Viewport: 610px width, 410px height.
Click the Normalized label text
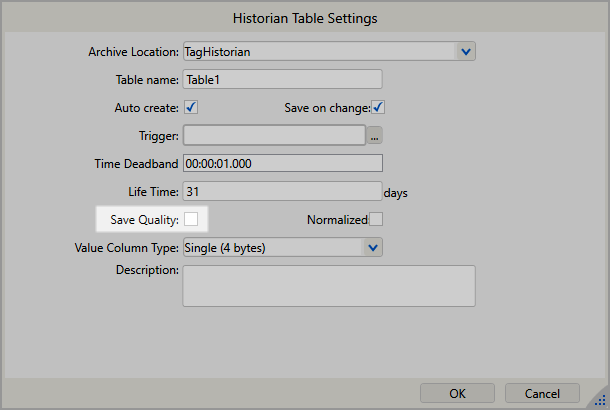337,219
